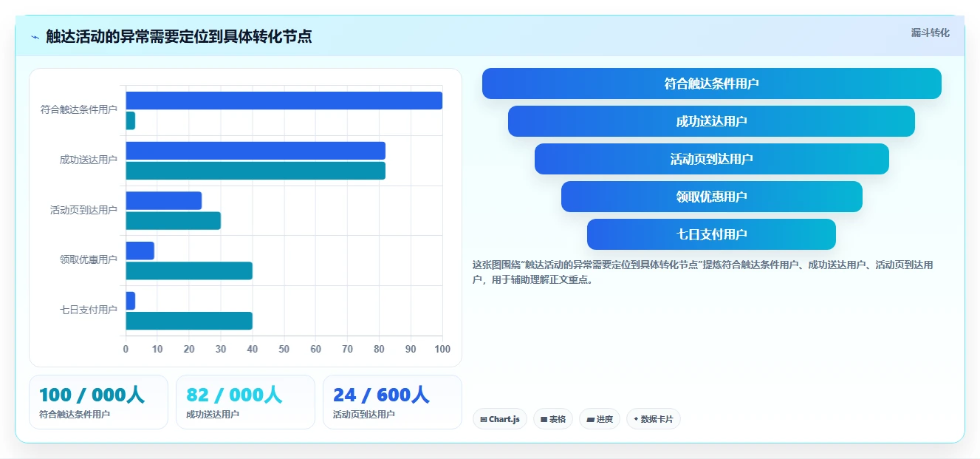Click the lightning icon beside the card title

coord(35,37)
